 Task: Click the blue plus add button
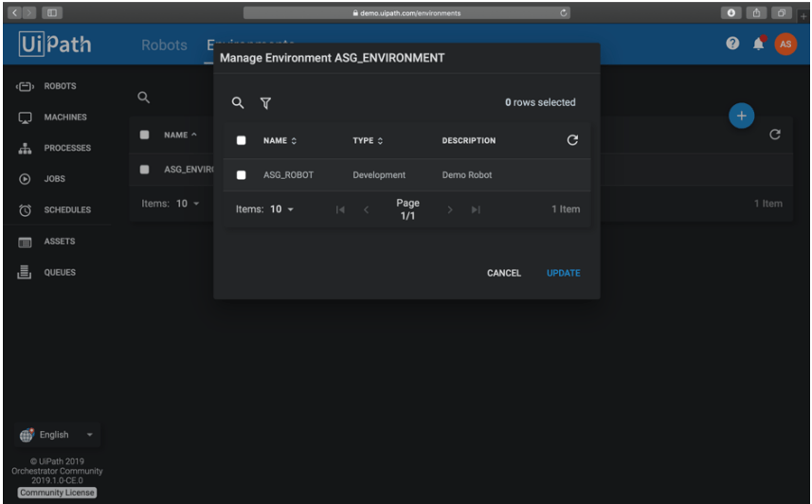tap(741, 116)
